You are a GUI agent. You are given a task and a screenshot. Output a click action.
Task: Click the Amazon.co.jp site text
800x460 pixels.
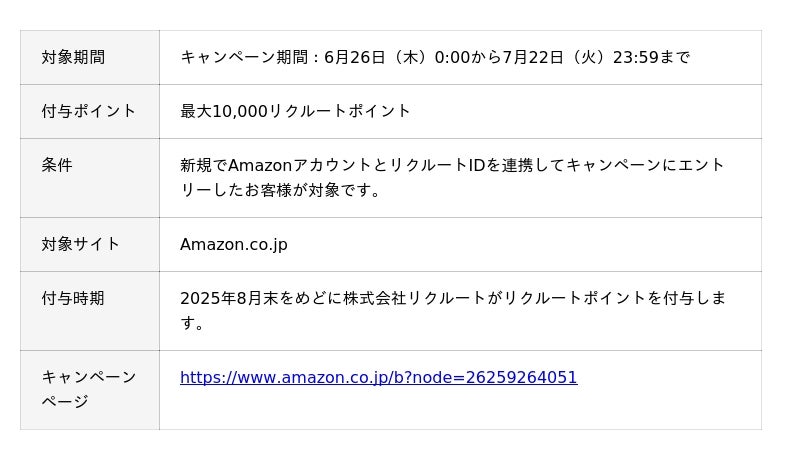tap(233, 244)
